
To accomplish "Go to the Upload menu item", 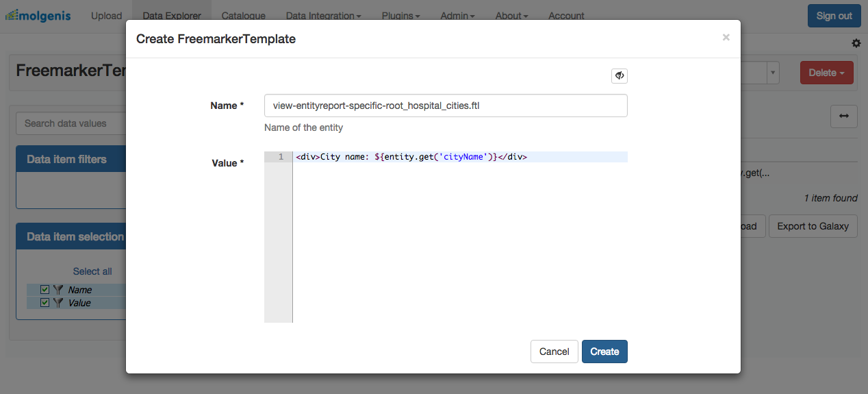I will [106, 16].
